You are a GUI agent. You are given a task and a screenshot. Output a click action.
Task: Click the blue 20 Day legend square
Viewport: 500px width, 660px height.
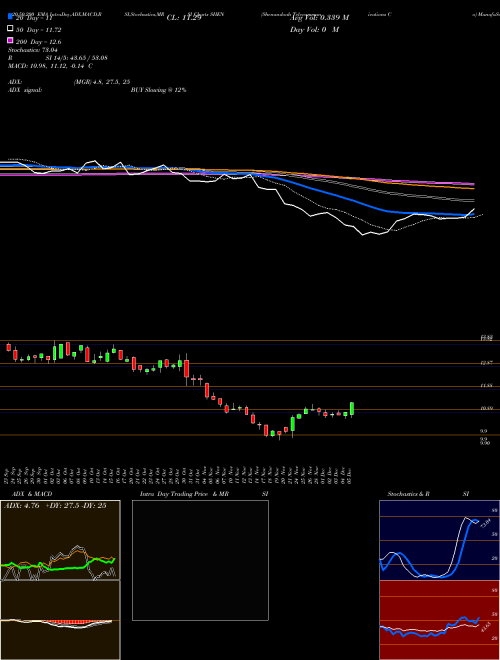pos(10,17)
